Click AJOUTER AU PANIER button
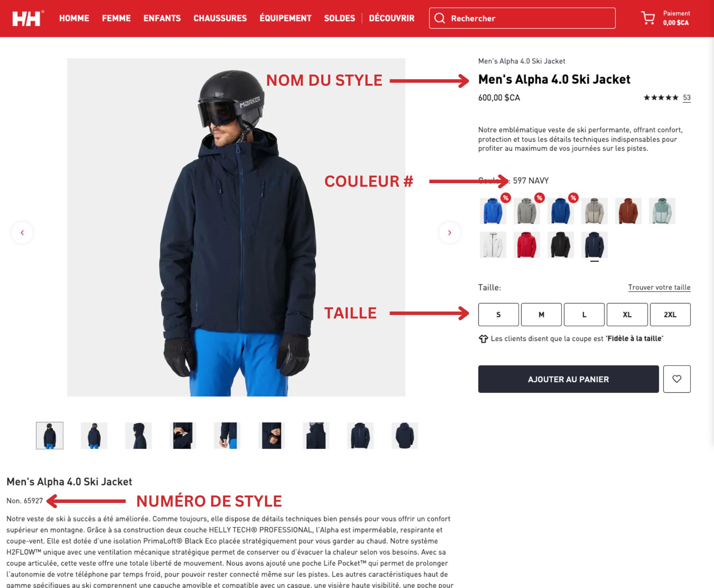The width and height of the screenshot is (714, 588). [568, 379]
